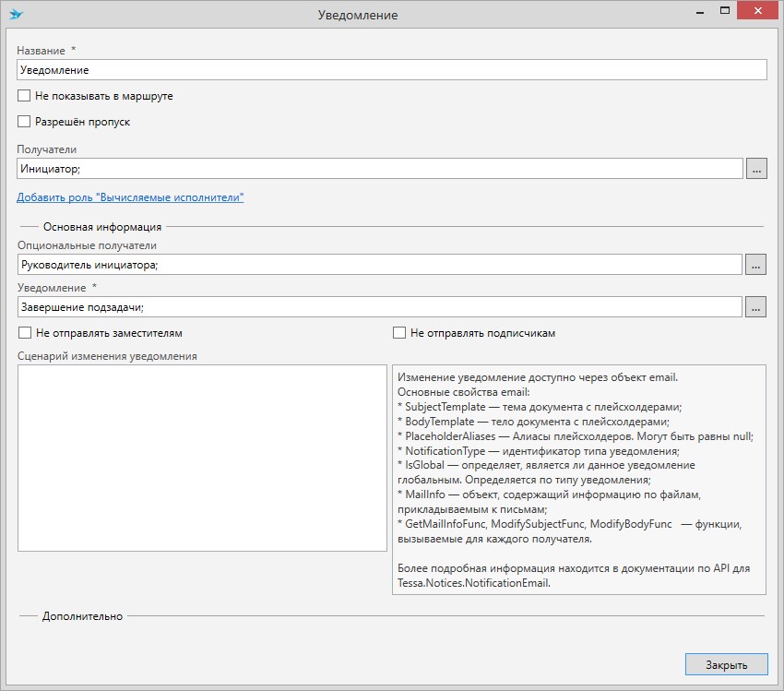Open ellipsis picker for Опциональные получатели
Screen dimensions: 784x691
point(755,265)
